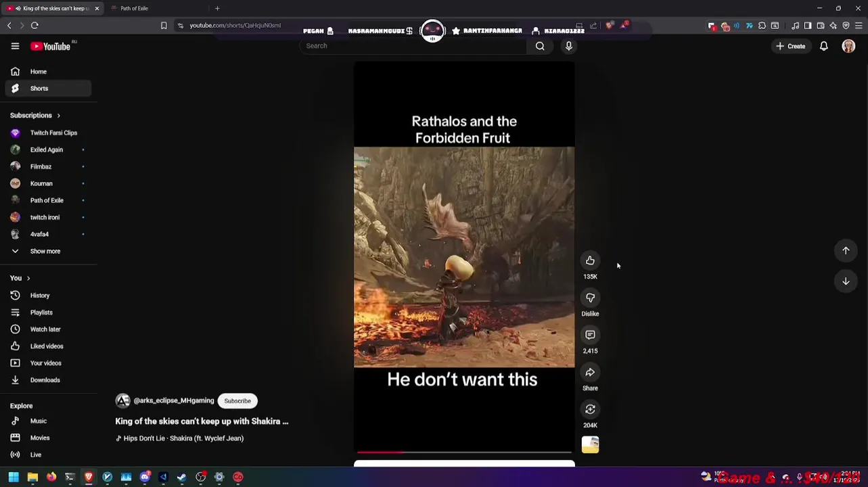Image resolution: width=868 pixels, height=487 pixels.
Task: Open the browser extensions puzzle icon
Action: pos(762,26)
